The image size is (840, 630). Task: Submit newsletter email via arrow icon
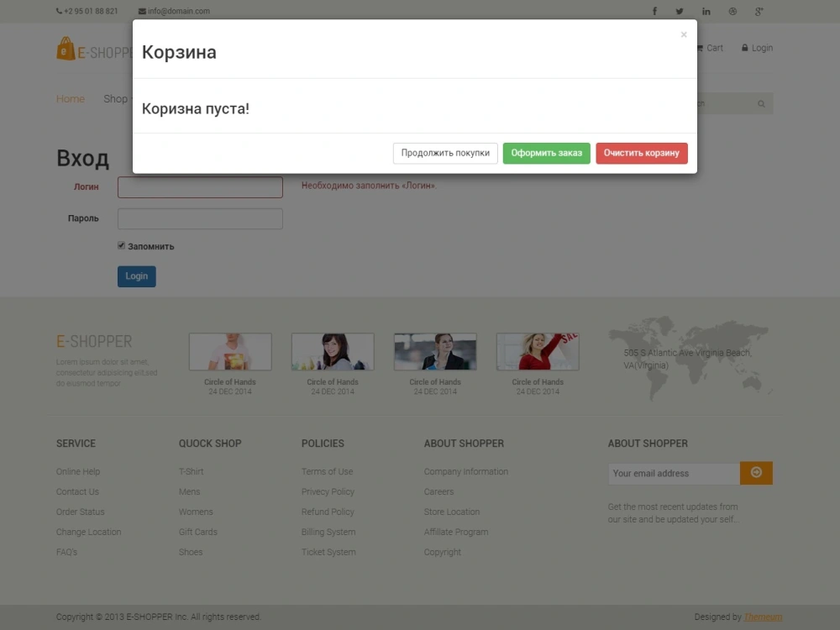(756, 473)
